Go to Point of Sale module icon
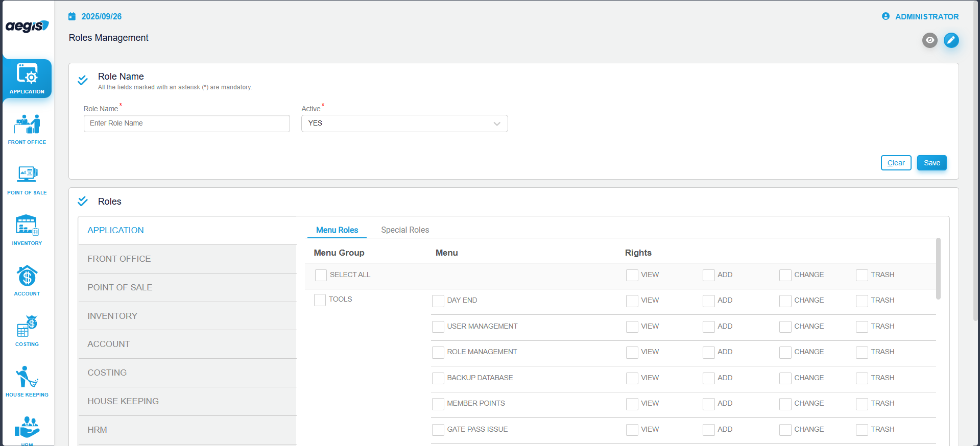The width and height of the screenshot is (980, 446). (x=27, y=179)
